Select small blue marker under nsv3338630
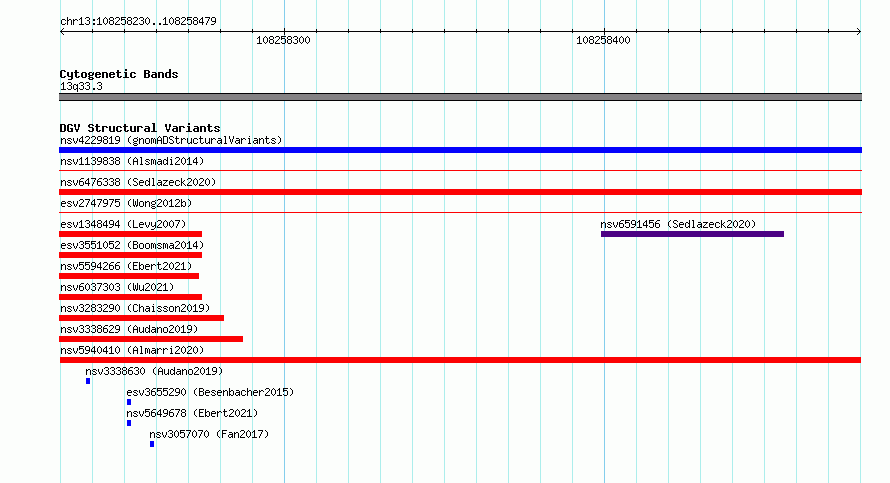Screen dimensions: 890x483 pyautogui.click(x=88, y=381)
